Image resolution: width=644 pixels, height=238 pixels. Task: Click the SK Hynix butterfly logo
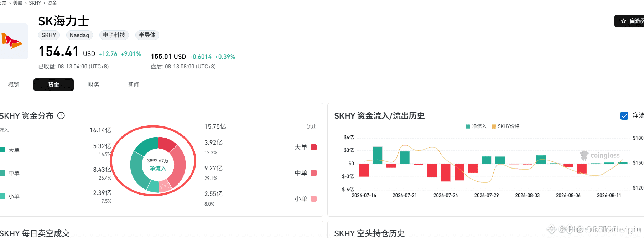[12, 41]
